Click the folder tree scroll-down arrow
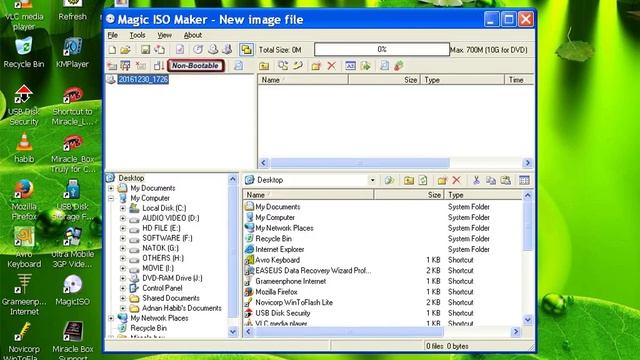Viewport: 640px width, 360px height. pyautogui.click(x=233, y=331)
